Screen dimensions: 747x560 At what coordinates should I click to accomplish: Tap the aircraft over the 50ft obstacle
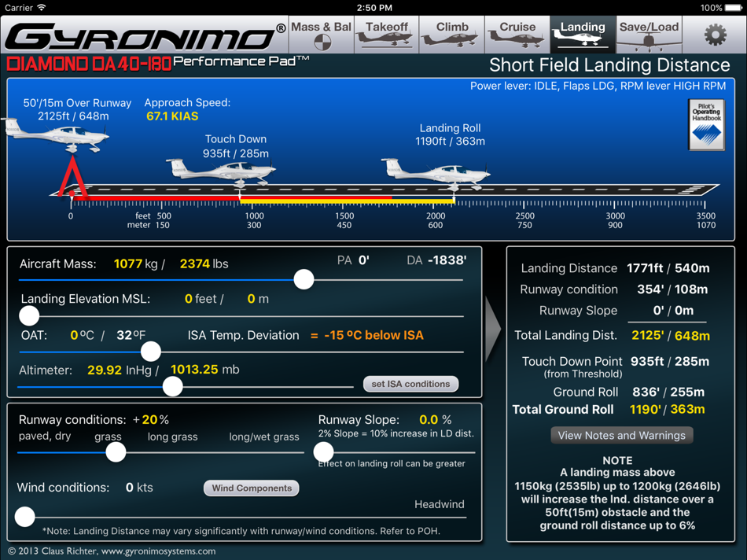[56, 135]
